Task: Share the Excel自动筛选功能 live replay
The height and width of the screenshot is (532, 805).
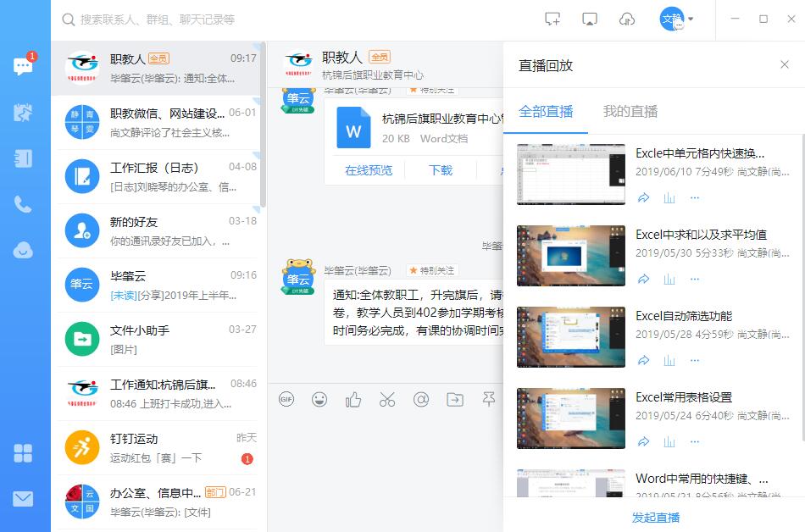Action: tap(643, 360)
